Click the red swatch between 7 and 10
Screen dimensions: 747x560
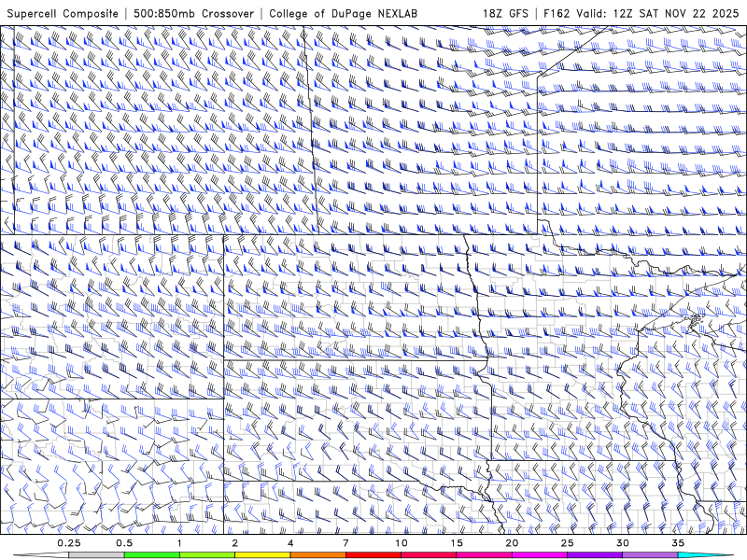click(373, 555)
